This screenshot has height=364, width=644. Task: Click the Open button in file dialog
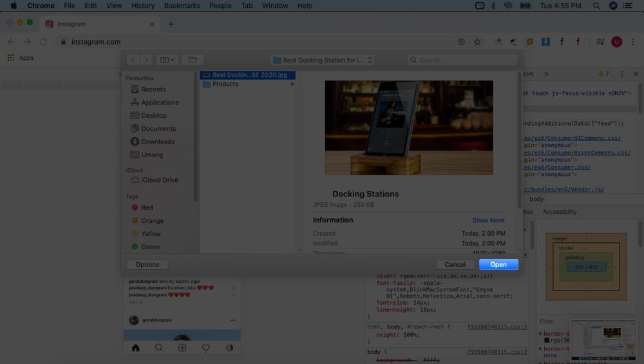coord(498,265)
